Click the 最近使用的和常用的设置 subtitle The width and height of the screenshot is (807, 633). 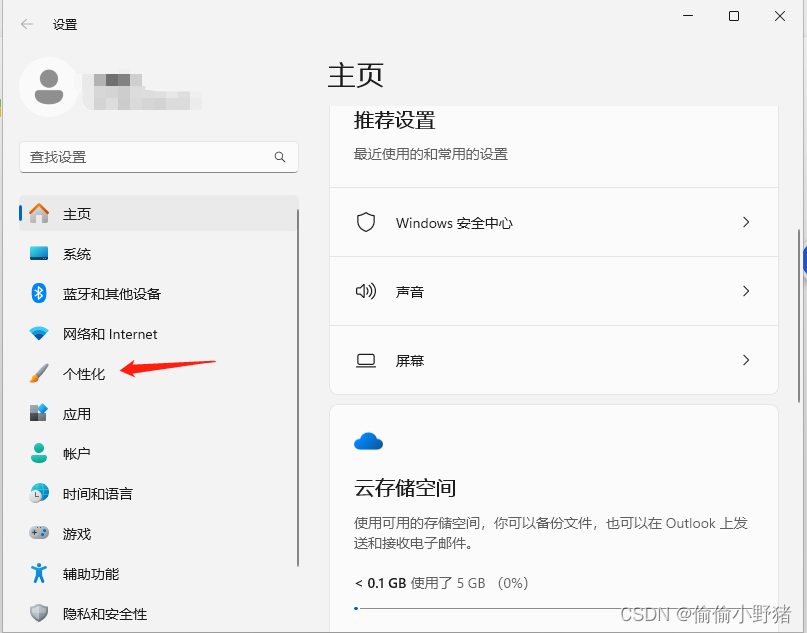(x=431, y=154)
